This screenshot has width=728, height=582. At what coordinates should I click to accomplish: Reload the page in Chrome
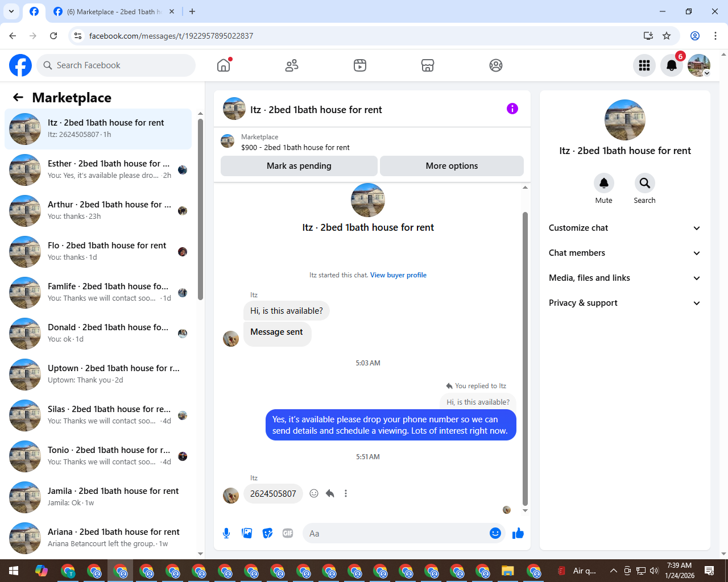coord(53,36)
